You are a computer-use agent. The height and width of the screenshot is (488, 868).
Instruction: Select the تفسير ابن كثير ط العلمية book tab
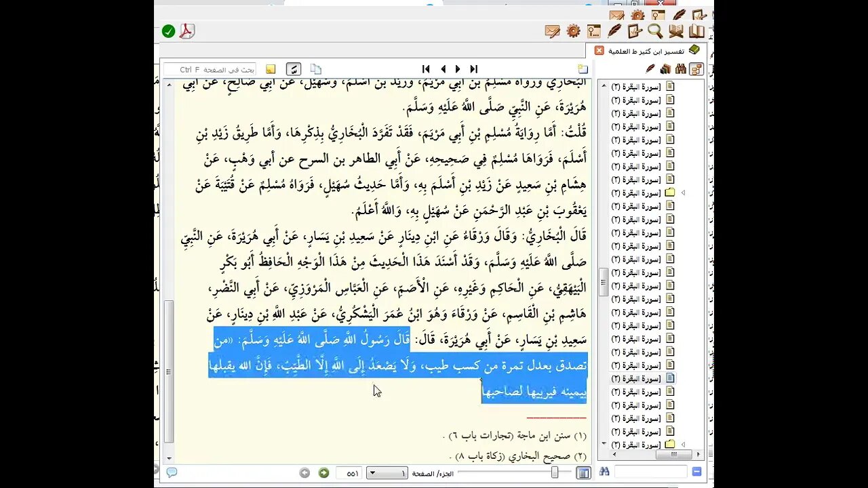[647, 51]
